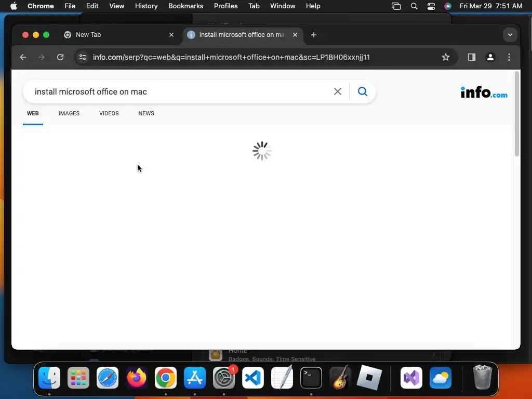Switch to NEWS results
Screen dimensions: 532x399
146,113
